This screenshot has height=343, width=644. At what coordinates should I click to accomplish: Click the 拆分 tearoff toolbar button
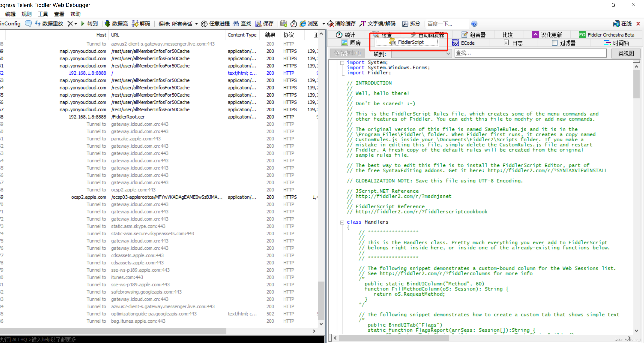411,24
